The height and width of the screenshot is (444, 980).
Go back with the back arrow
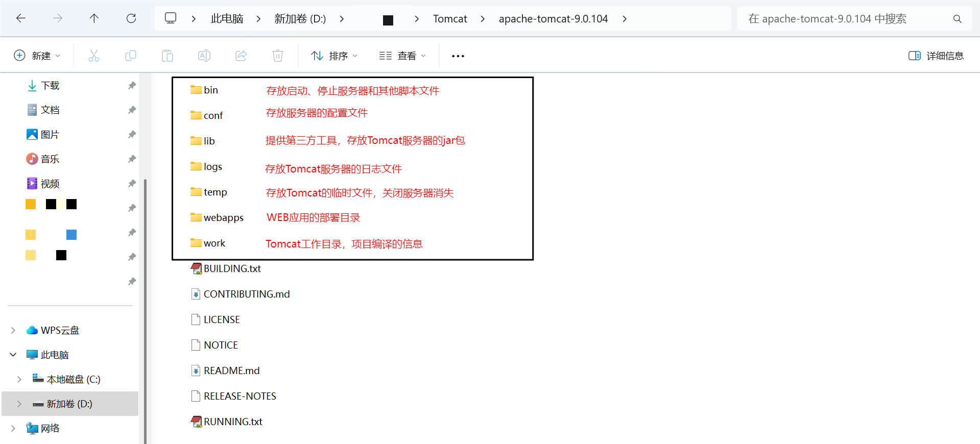coord(21,18)
